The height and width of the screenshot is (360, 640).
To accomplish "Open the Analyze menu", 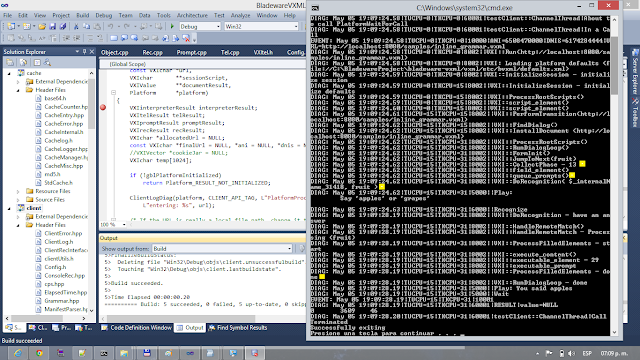I will 240,16.
